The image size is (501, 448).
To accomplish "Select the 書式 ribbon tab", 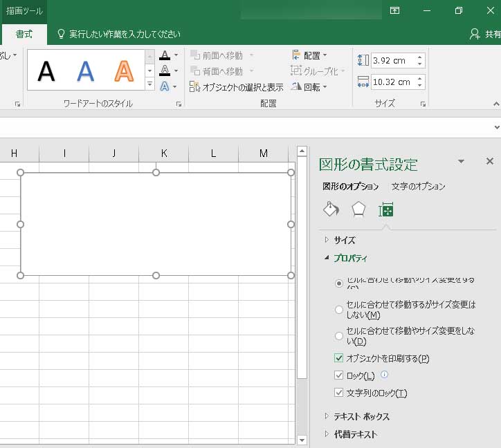I will click(24, 34).
